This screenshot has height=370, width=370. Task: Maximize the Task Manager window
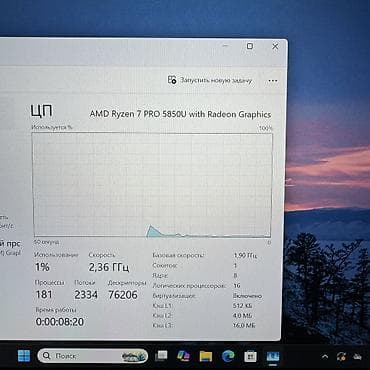tap(250, 46)
